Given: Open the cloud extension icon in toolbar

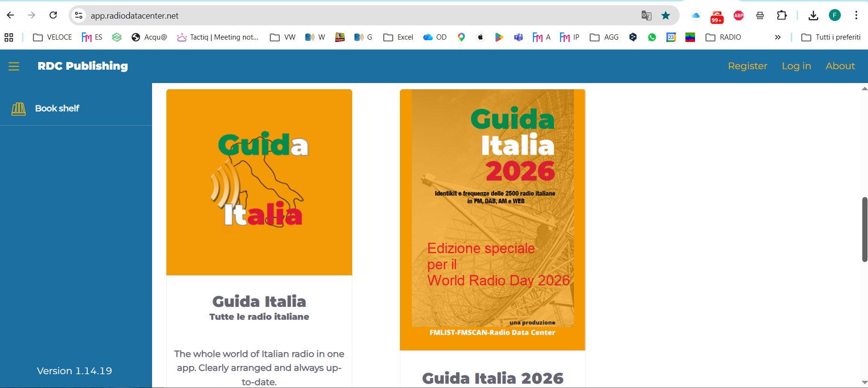Looking at the screenshot, I should tap(695, 15).
